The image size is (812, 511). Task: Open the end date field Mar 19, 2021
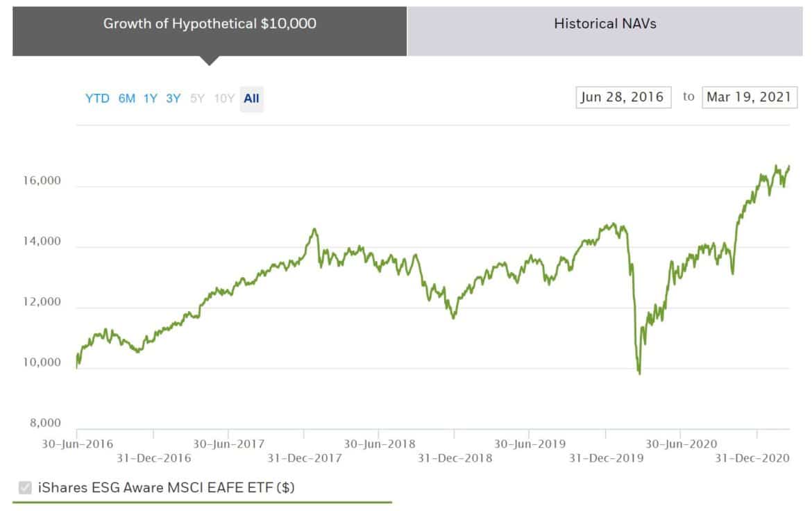[x=749, y=97]
